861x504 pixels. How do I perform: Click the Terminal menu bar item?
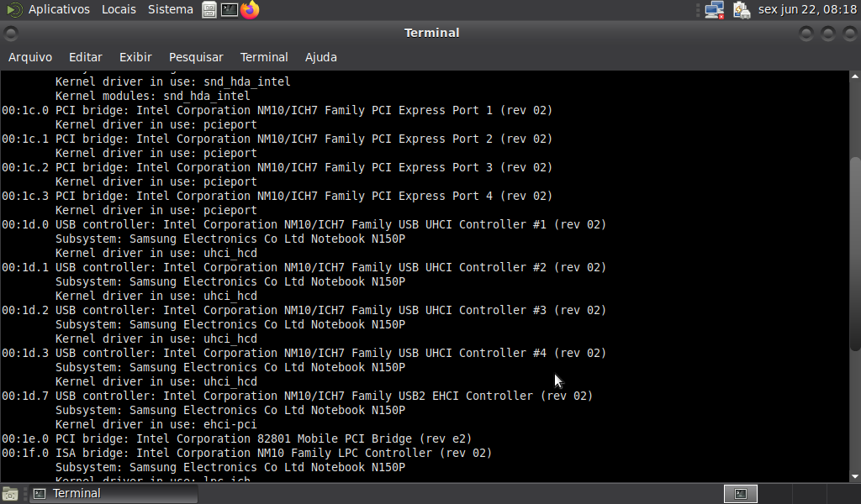tap(264, 57)
